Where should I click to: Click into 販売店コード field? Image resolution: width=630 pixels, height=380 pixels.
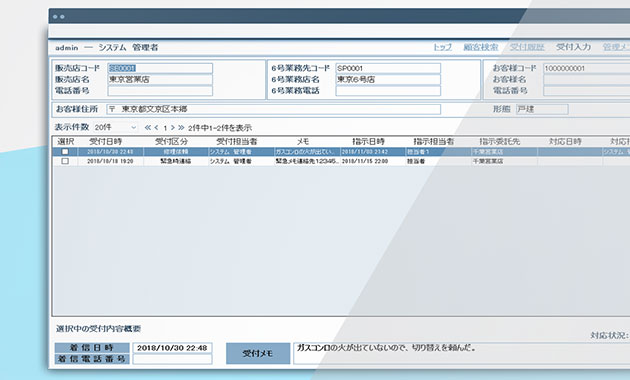[x=160, y=68]
